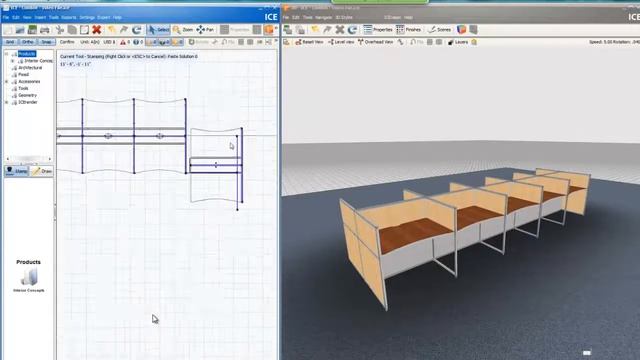Viewport: 640px width, 360px height.
Task: Click the 2D toolbar overflow arrow
Action: 276,29
